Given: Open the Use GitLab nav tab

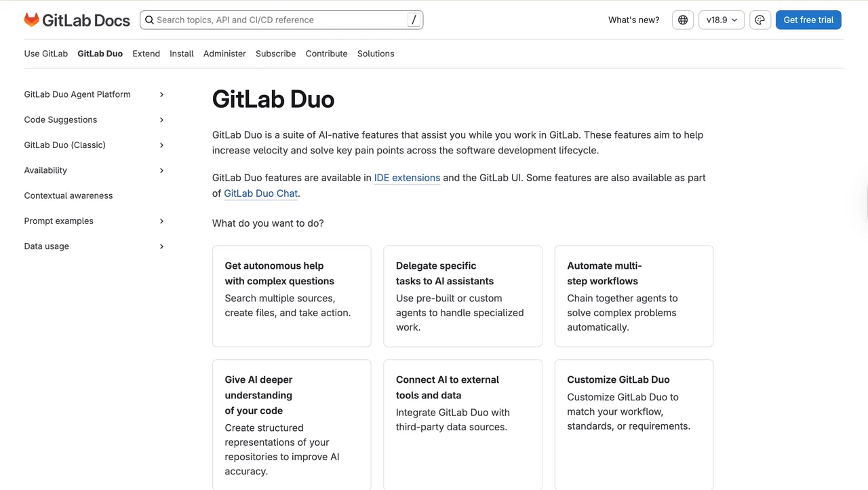Looking at the screenshot, I should pos(46,54).
